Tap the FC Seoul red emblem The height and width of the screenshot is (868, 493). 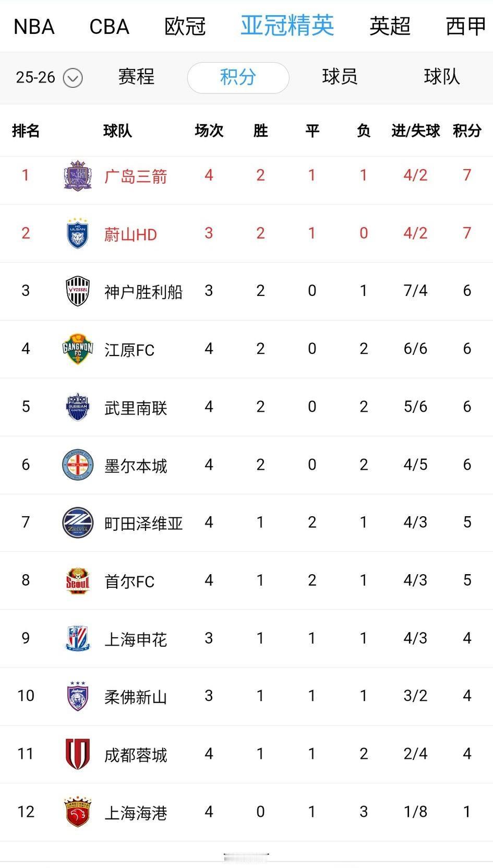[x=78, y=580]
